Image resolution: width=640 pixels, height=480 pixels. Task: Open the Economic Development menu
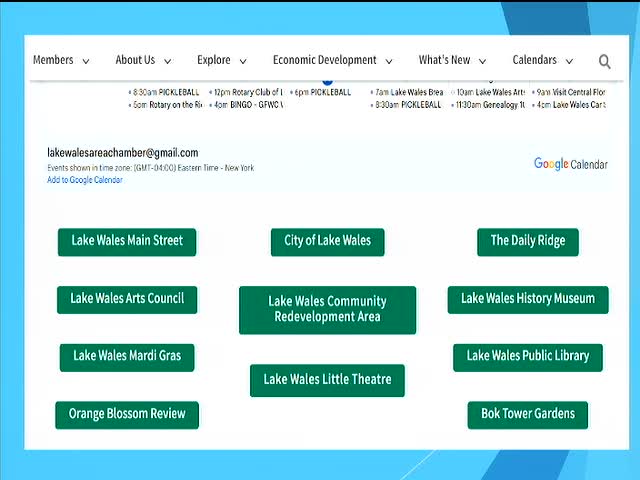point(324,60)
